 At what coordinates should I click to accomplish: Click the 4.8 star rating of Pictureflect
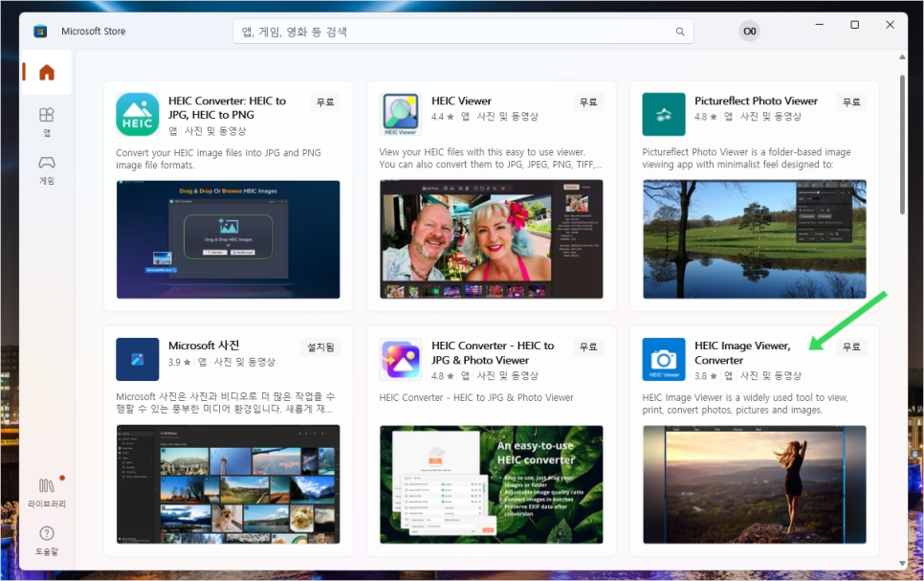click(706, 117)
